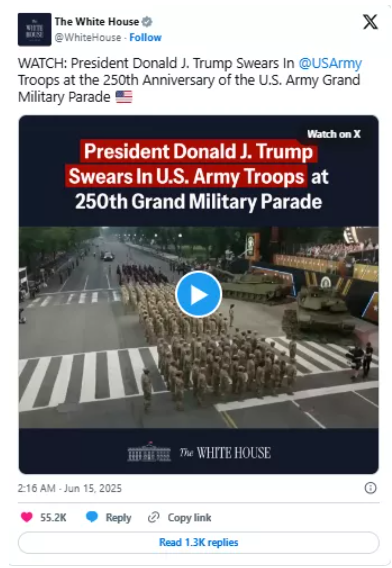Image resolution: width=392 pixels, height=568 pixels.
Task: Click the X logo icon
Action: tap(370, 22)
